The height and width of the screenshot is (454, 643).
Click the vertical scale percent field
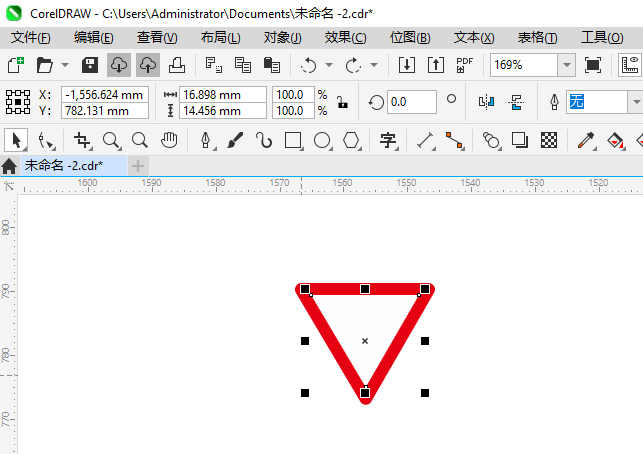[x=294, y=111]
